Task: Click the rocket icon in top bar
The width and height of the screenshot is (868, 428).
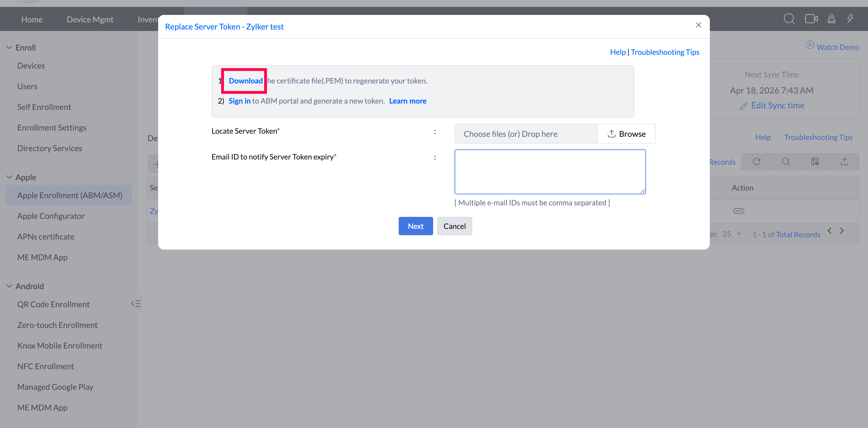Action: 831,19
